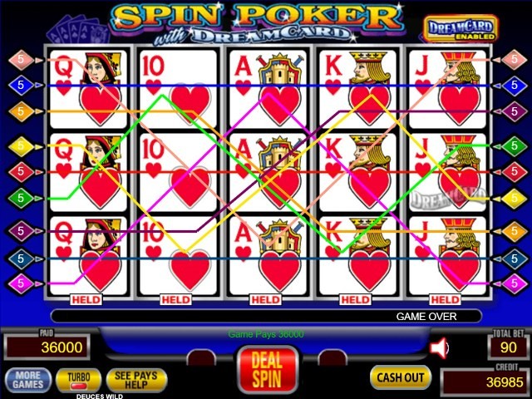Click the Cash Out button
Viewport: 532px width, 399px height.
pos(401,377)
